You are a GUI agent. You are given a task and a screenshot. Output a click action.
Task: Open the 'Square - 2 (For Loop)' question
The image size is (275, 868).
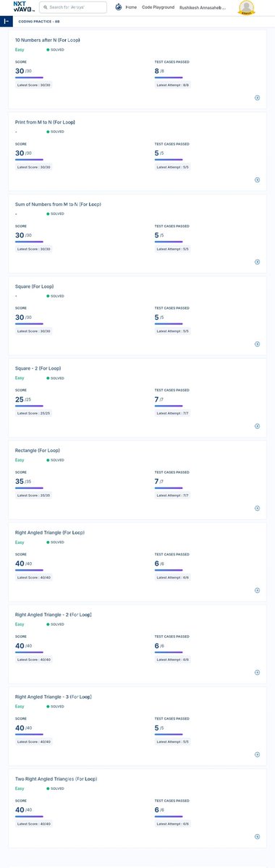[x=38, y=368]
